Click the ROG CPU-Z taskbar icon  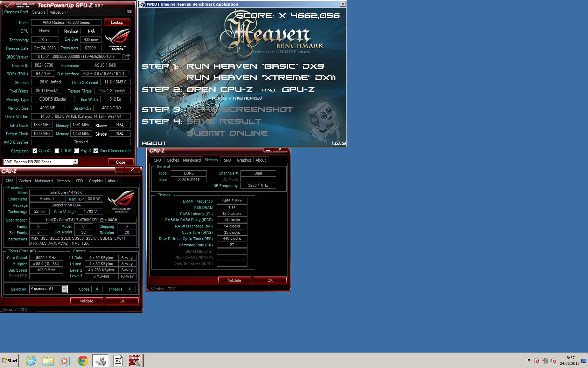click(x=135, y=361)
